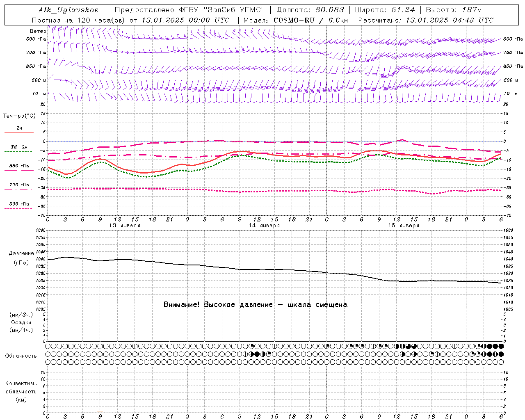
Task: Click the Давление axis title
Action: (21, 253)
